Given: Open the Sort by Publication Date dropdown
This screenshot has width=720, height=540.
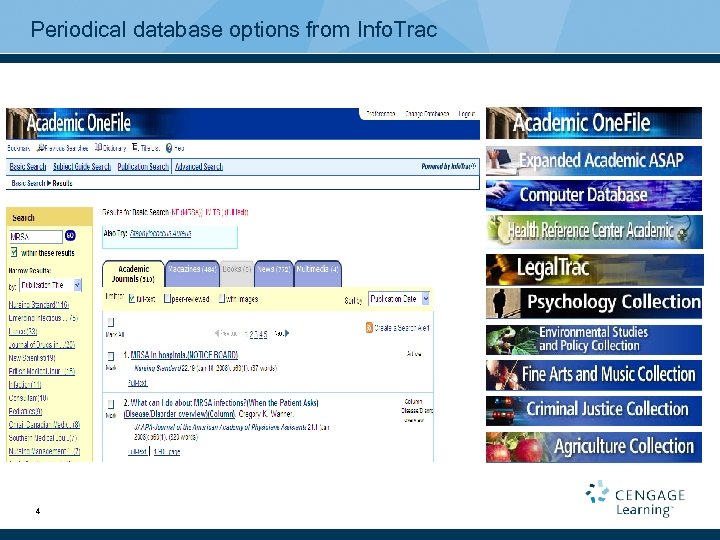Looking at the screenshot, I should [399, 299].
